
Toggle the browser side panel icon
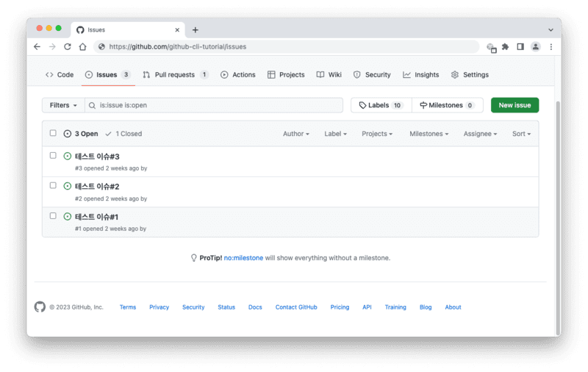[520, 46]
